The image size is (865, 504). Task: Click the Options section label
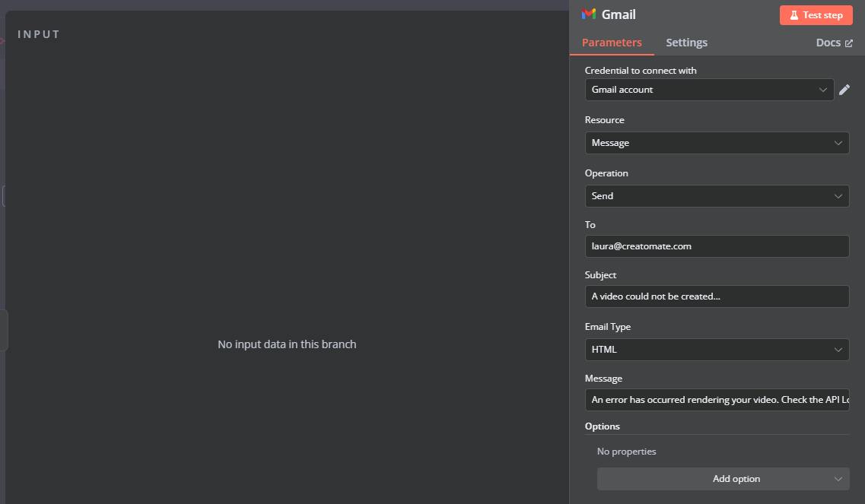point(602,426)
